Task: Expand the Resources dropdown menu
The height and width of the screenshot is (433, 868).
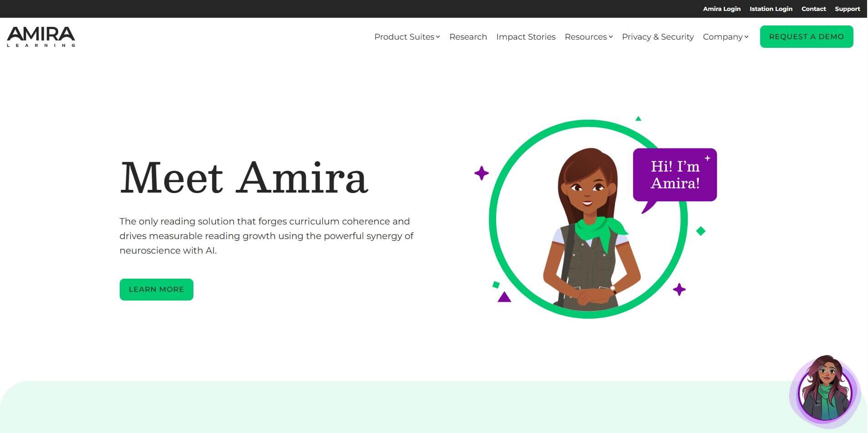Action: [x=588, y=37]
